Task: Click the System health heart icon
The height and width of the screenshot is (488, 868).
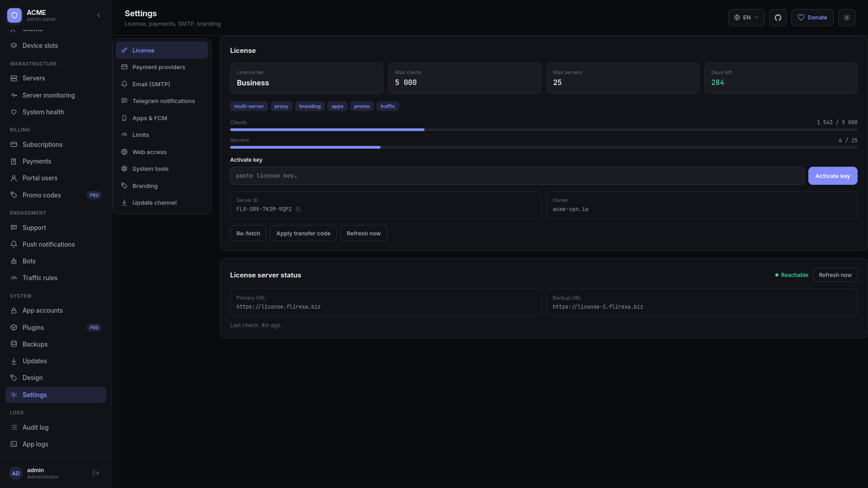Action: [x=14, y=112]
